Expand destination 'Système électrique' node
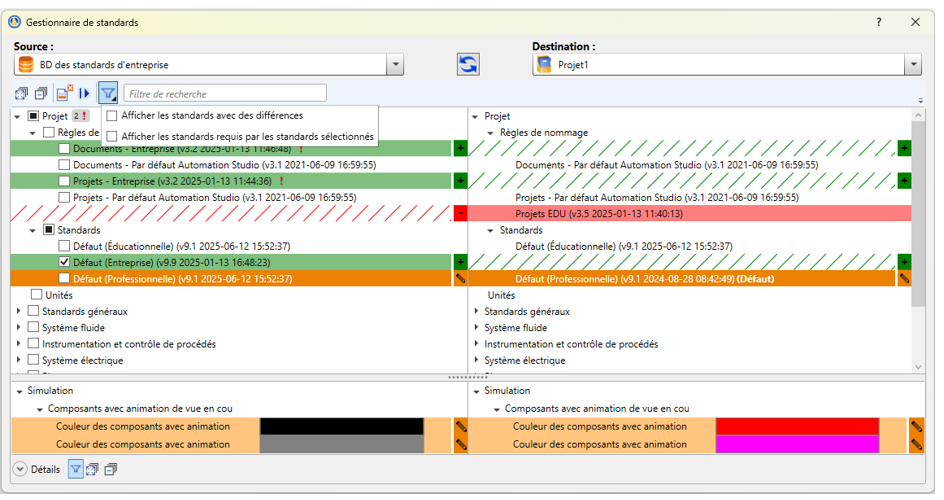The height and width of the screenshot is (500, 944). click(x=476, y=360)
